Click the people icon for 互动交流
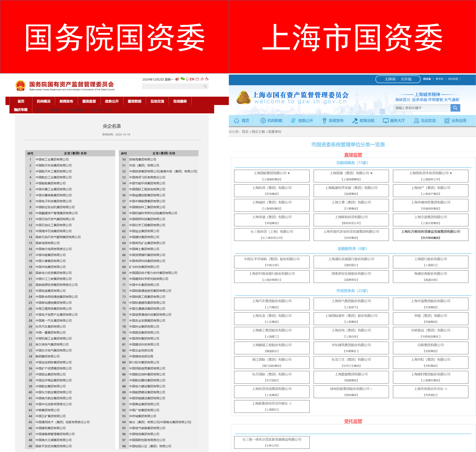Viewport: 476px width, 452px height. tap(416, 120)
